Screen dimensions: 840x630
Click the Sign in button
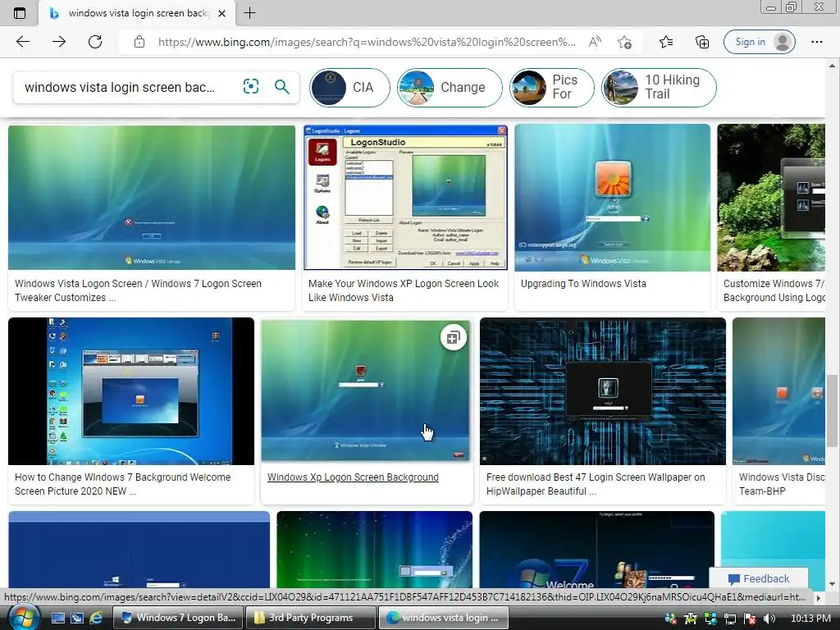[x=759, y=42]
